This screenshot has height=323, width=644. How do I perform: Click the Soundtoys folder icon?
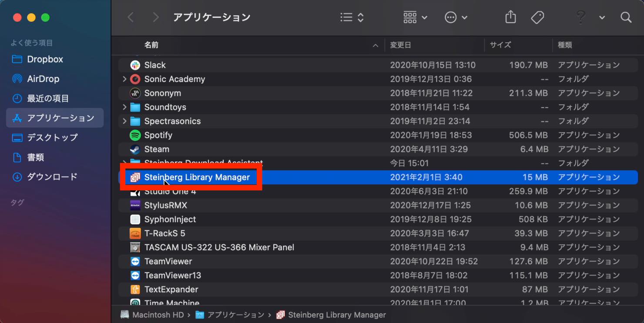(x=135, y=107)
